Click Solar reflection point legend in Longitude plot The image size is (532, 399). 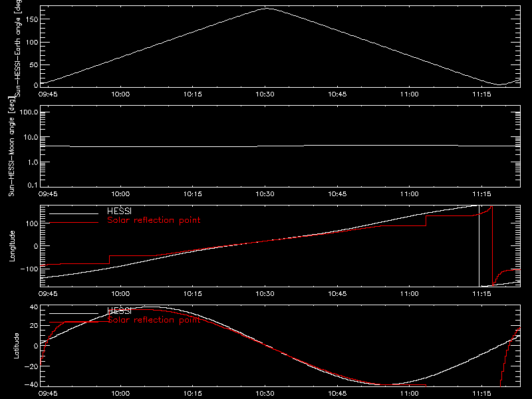point(154,220)
